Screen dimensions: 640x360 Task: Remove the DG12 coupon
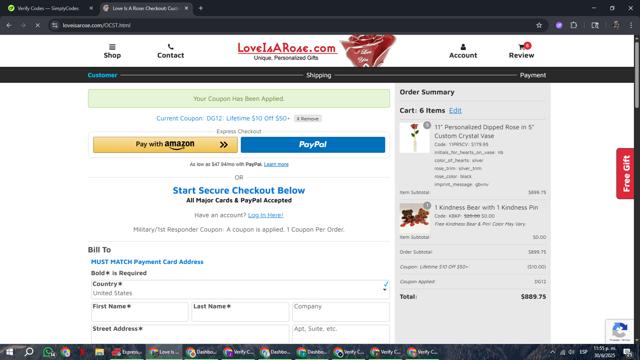[308, 118]
